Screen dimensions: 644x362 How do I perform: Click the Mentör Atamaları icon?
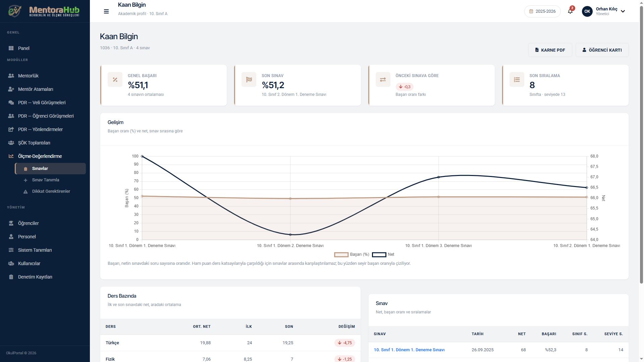click(11, 89)
